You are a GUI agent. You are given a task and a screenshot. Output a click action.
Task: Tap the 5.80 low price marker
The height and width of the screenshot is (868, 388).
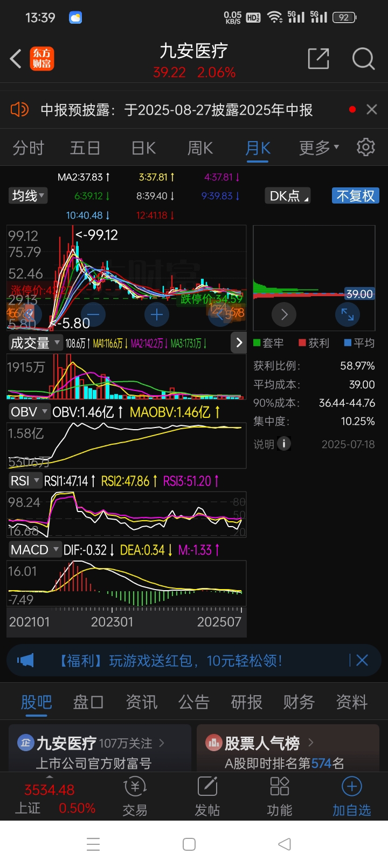[x=71, y=323]
